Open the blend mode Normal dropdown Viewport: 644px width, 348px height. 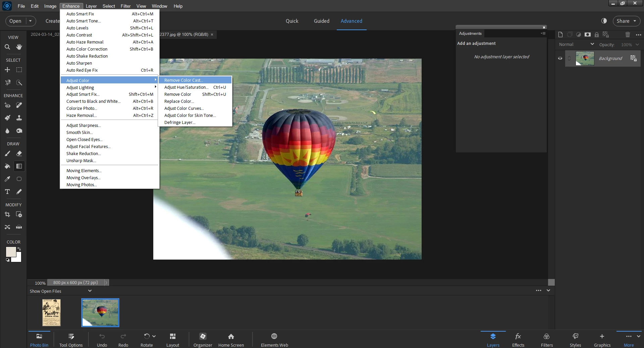point(576,44)
